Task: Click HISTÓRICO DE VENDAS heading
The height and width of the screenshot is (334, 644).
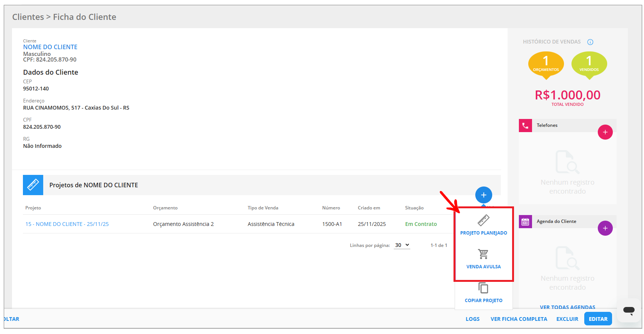Action: click(x=552, y=42)
